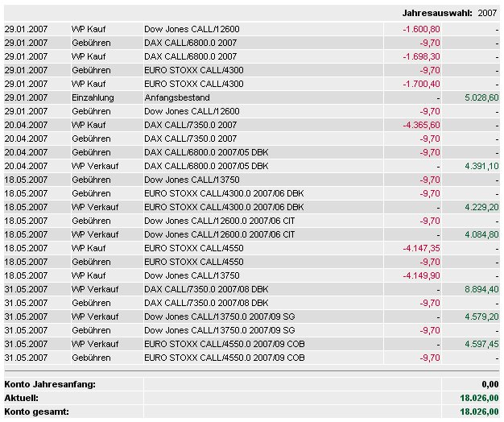Select the Aktuell balance label
Viewport: 504px width, 422px height.
click(21, 398)
